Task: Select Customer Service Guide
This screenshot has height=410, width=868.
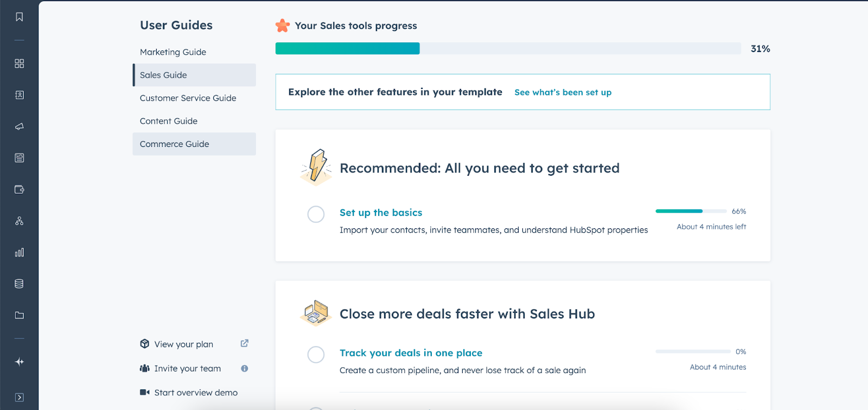Action: (188, 98)
